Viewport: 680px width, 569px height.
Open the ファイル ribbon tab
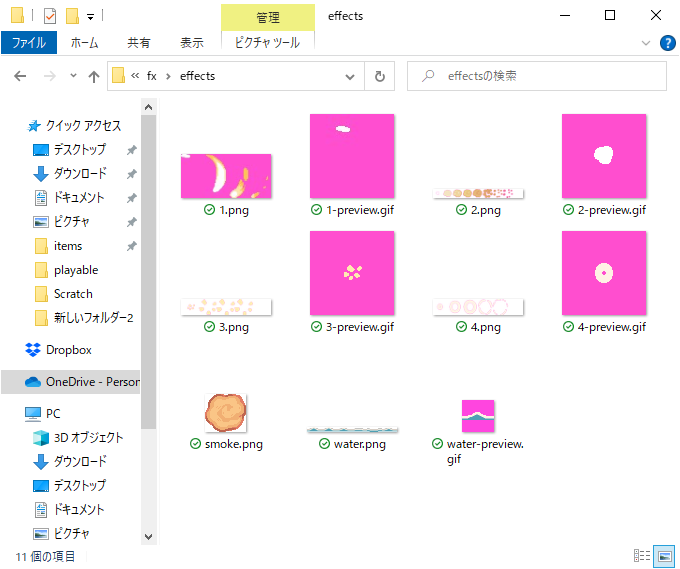pos(29,43)
